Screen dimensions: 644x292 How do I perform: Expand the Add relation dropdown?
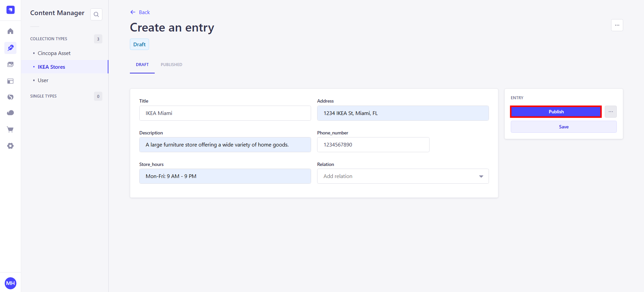[x=403, y=176]
